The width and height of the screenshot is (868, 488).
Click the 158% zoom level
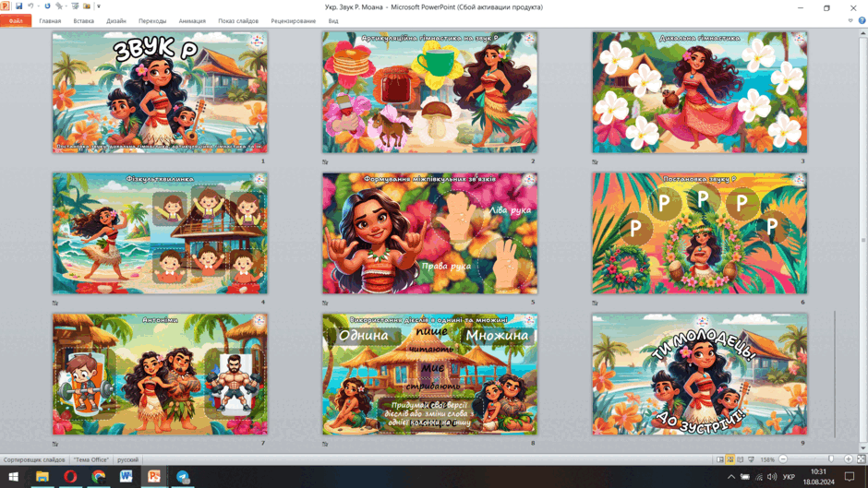tap(767, 459)
